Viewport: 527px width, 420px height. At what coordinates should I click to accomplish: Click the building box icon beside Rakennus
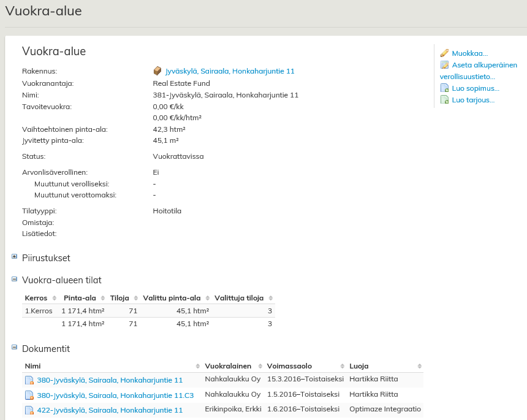click(x=157, y=71)
